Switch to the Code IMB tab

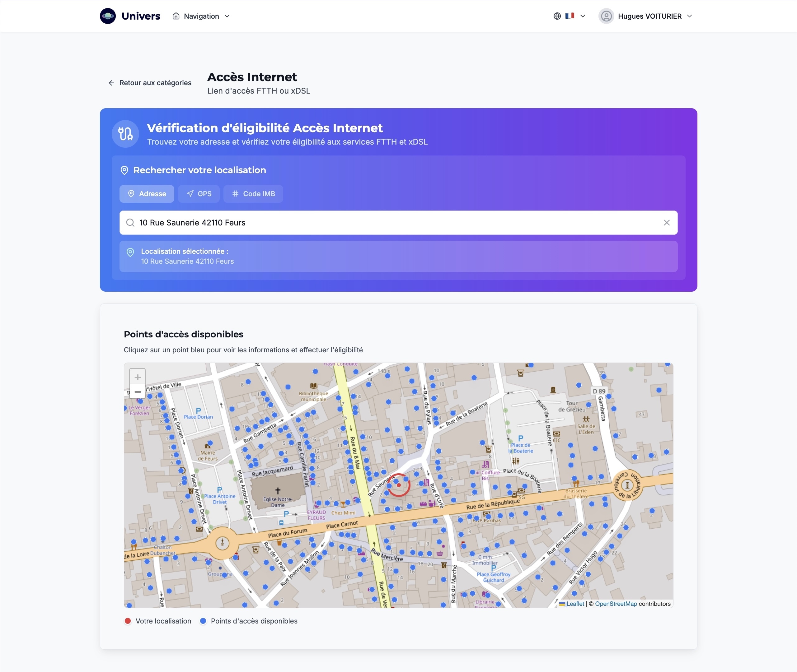tap(253, 193)
